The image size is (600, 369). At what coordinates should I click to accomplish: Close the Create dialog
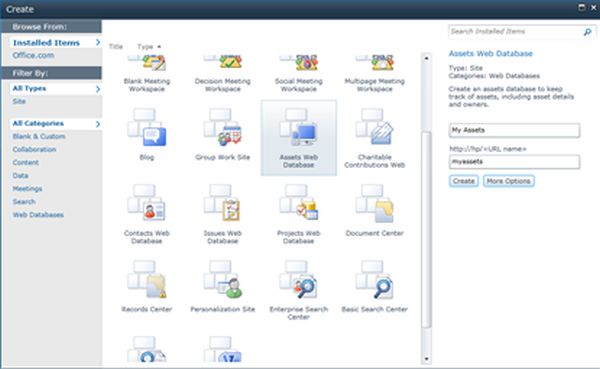(x=594, y=7)
